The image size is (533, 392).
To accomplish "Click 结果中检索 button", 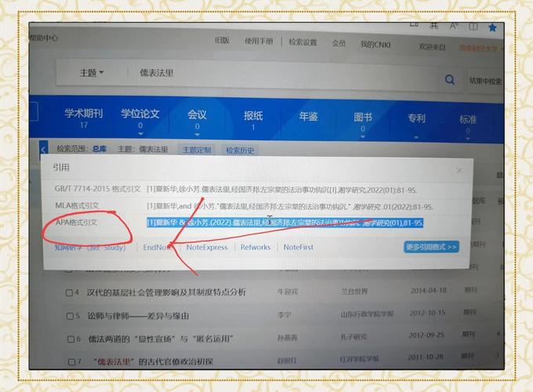I will (485, 81).
